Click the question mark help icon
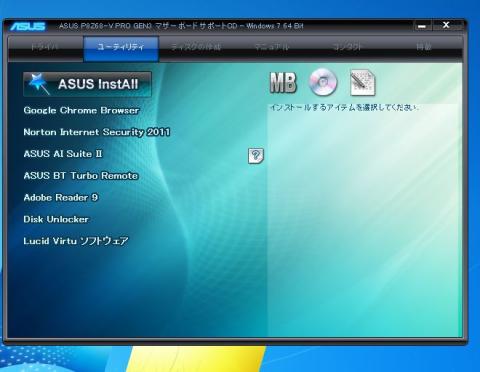This screenshot has height=372, width=480. (256, 156)
